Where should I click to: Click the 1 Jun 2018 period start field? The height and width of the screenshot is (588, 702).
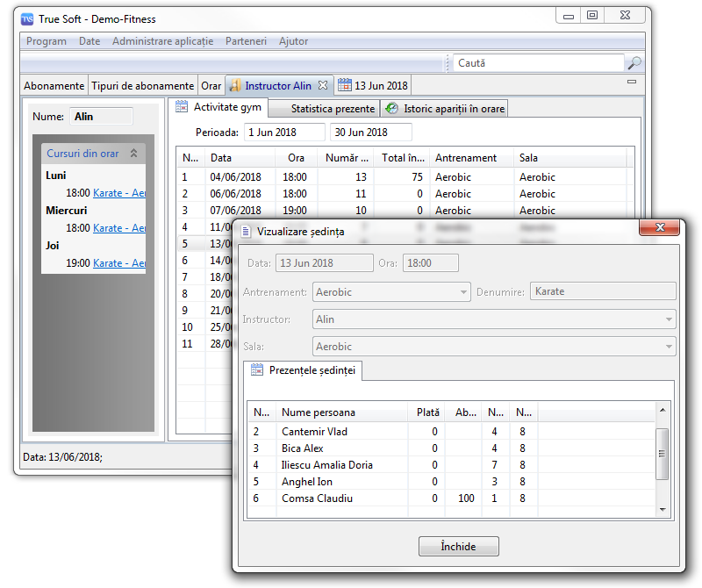tap(283, 133)
